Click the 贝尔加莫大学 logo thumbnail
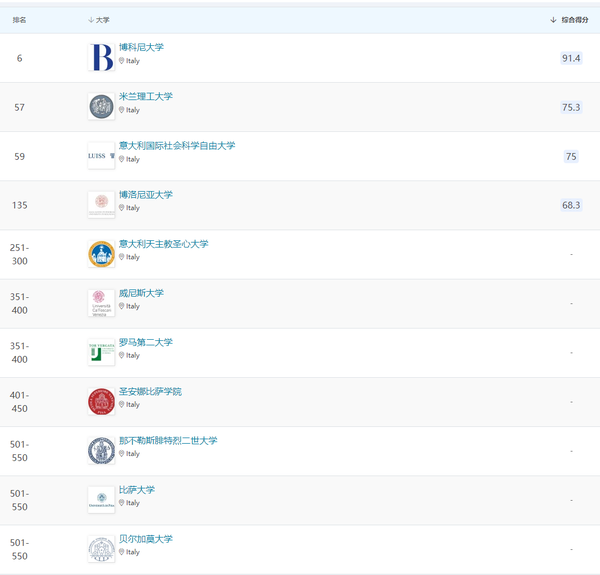The width and height of the screenshot is (600, 575). click(x=101, y=549)
